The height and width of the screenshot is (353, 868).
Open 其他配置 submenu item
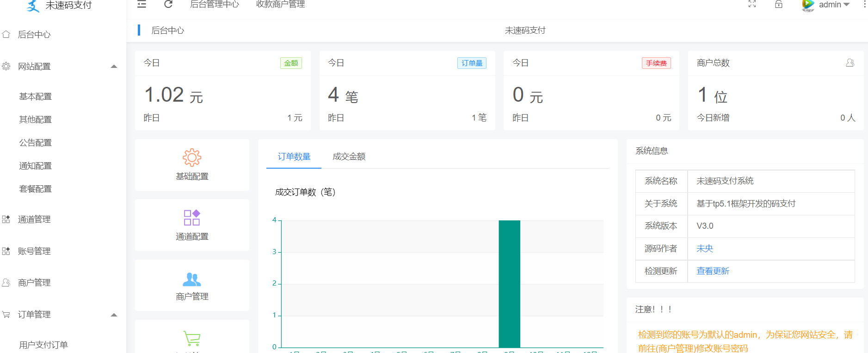(35, 119)
